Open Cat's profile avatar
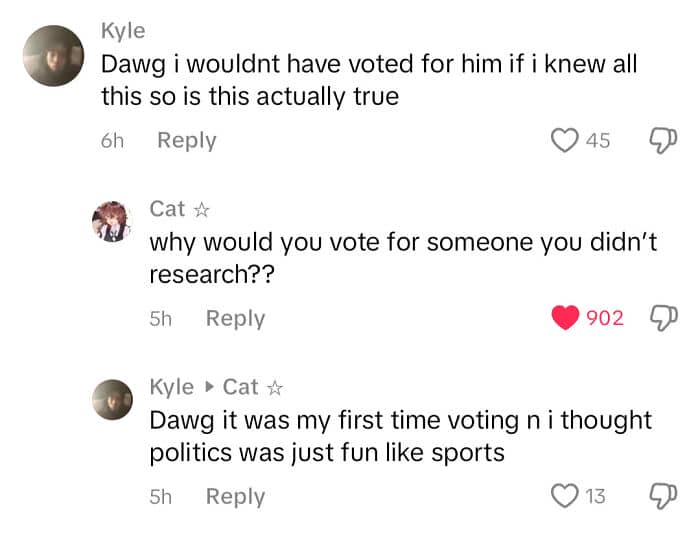Screen dimensions: 700x535 tap(112, 221)
